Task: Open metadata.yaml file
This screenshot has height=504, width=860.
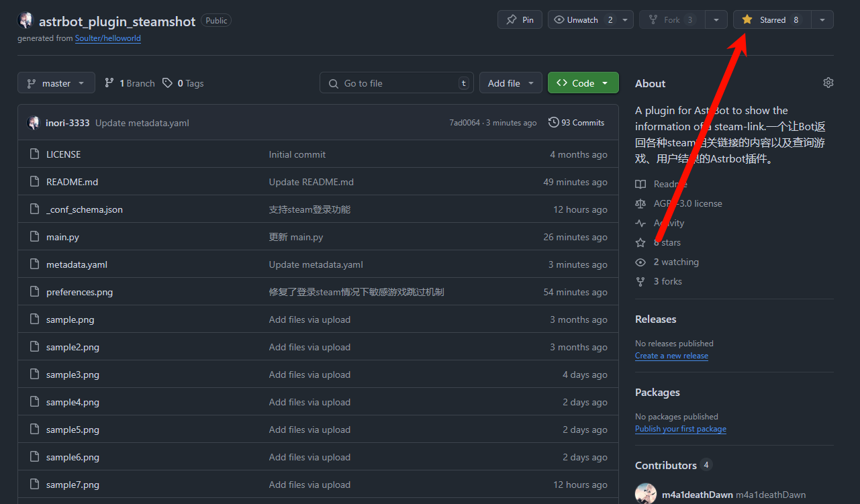Action: (x=77, y=264)
